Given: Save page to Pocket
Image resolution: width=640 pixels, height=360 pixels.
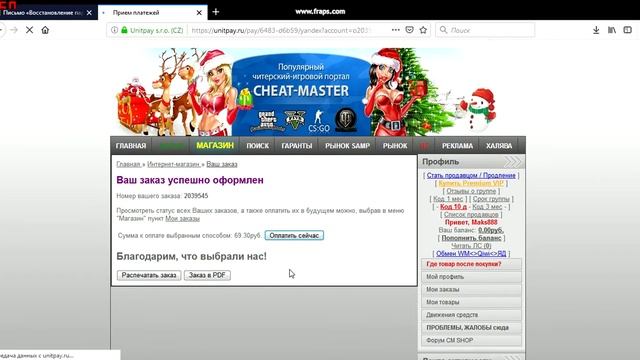Looking at the screenshot, I should (x=409, y=30).
